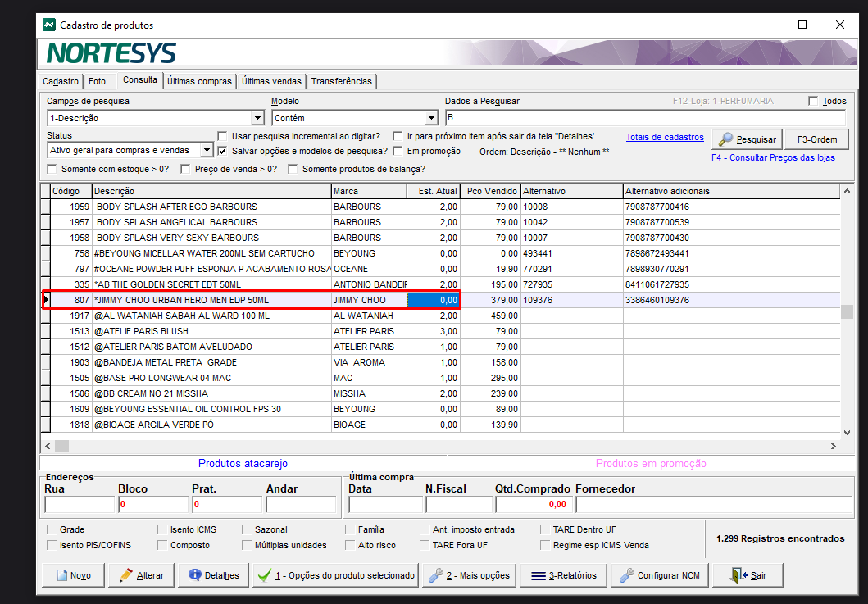868x604 pixels.
Task: Check the Grade checkbox
Action: tap(52, 529)
